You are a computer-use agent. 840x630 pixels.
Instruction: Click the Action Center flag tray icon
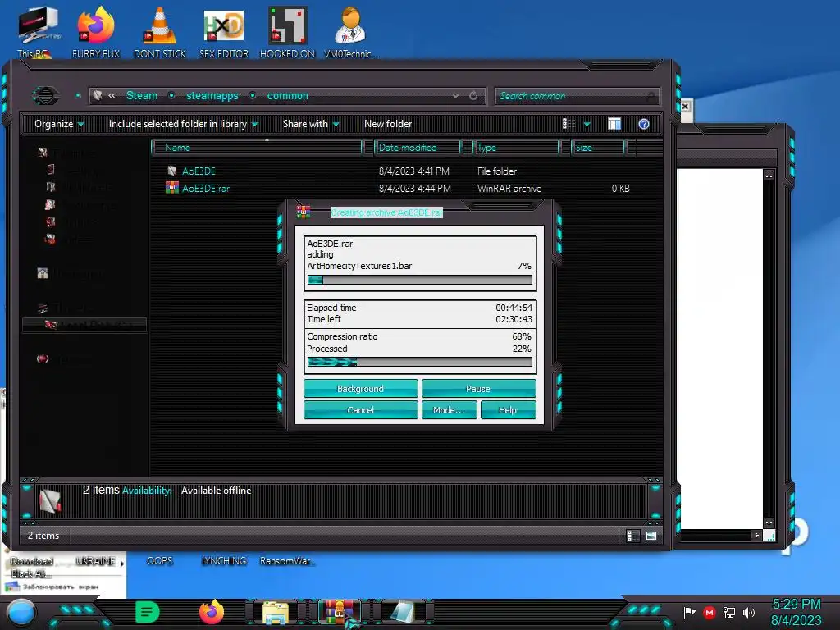coord(689,612)
